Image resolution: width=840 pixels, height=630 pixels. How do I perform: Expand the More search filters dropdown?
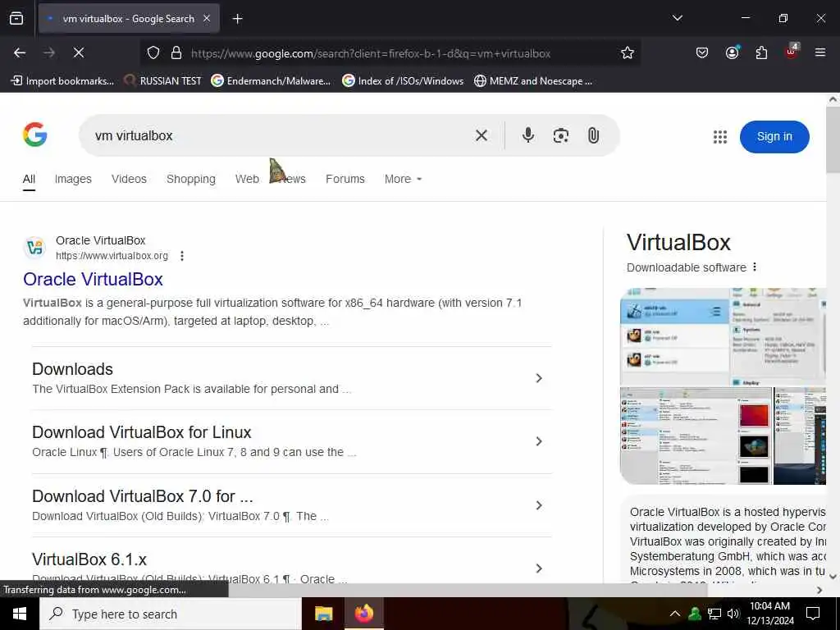pos(403,179)
